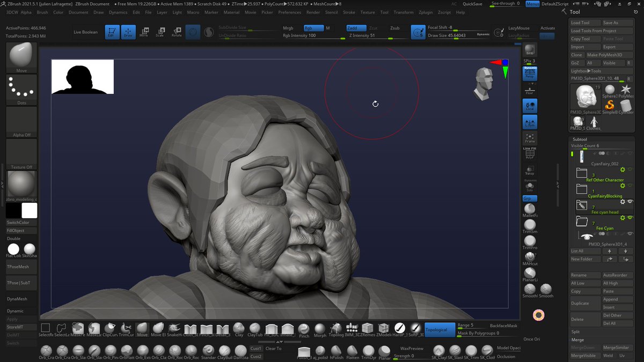Choose the SelectRect selection tool
The image size is (644, 362).
pos(46,329)
